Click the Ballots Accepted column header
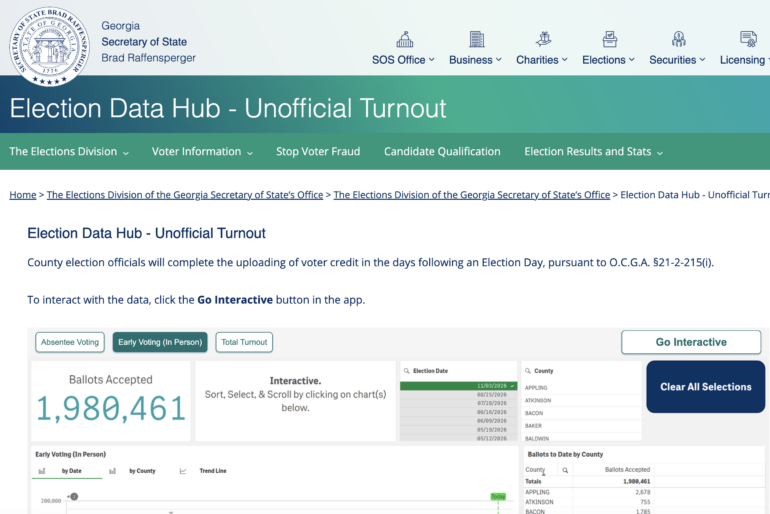770x514 pixels. (627, 470)
